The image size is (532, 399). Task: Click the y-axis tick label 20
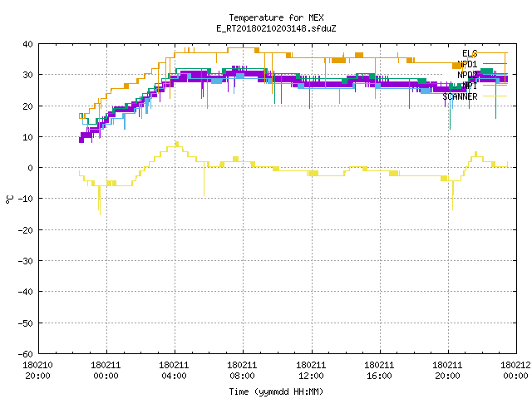click(x=27, y=106)
